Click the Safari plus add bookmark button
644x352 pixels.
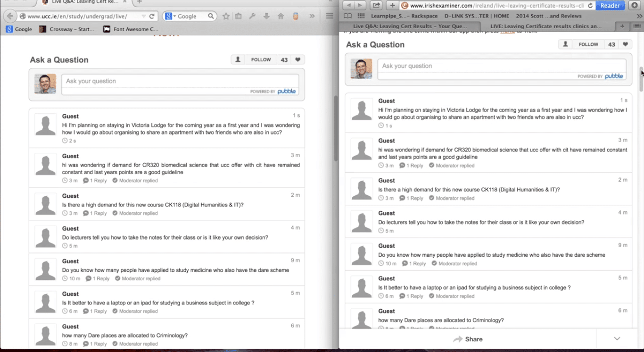tap(392, 5)
